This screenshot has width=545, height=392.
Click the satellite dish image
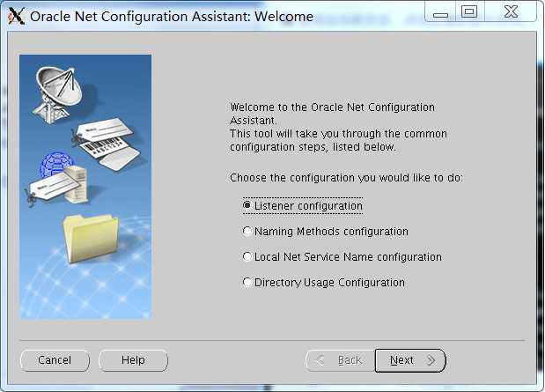pyautogui.click(x=58, y=94)
